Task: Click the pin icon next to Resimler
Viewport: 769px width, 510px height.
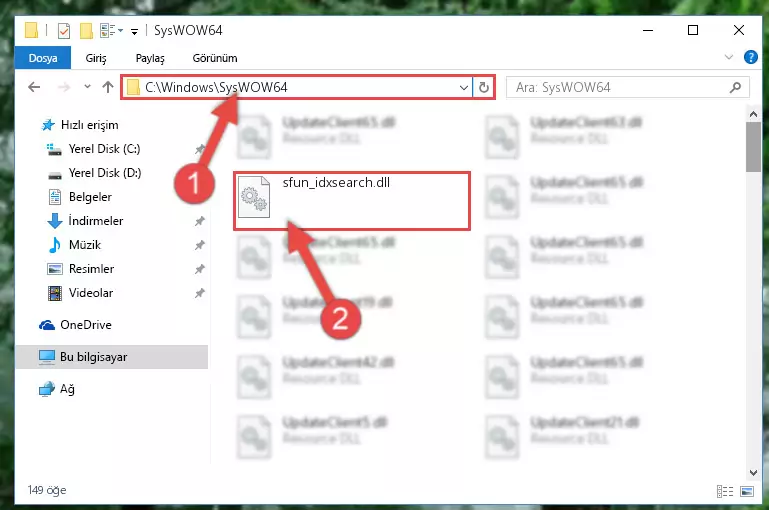Action: pos(199,269)
